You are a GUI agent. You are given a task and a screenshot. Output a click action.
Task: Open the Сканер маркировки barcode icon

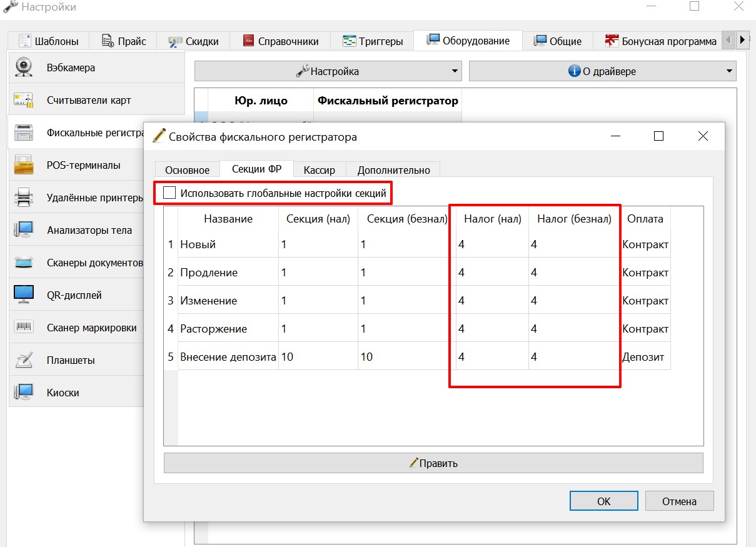click(24, 328)
